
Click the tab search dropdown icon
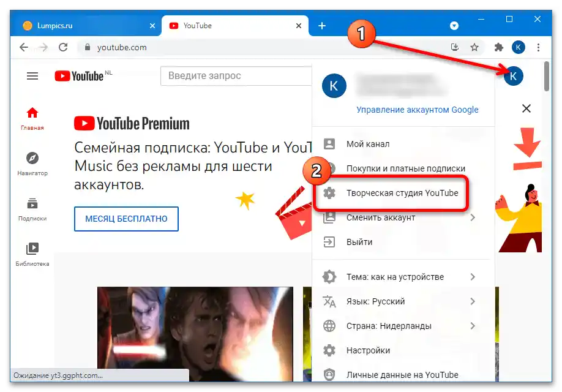coord(454,26)
